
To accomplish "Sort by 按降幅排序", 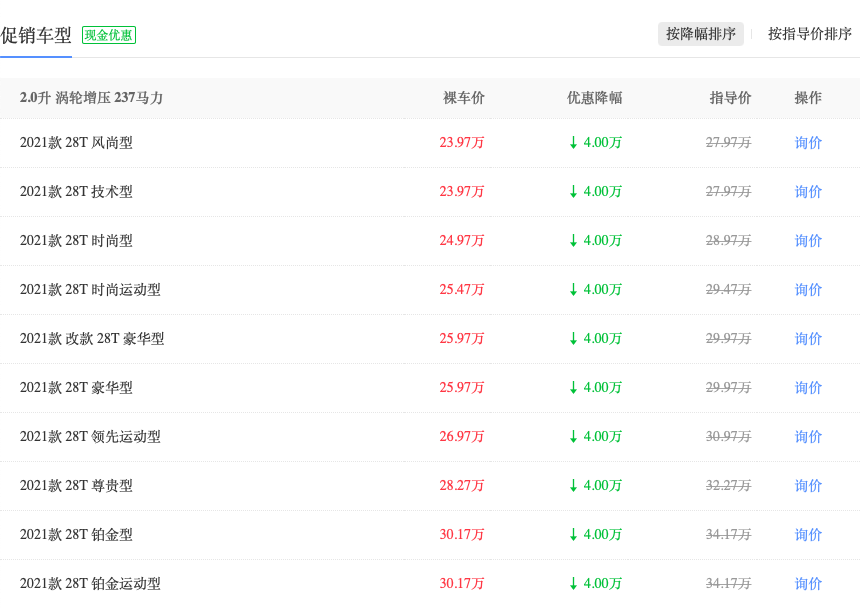I will click(701, 34).
